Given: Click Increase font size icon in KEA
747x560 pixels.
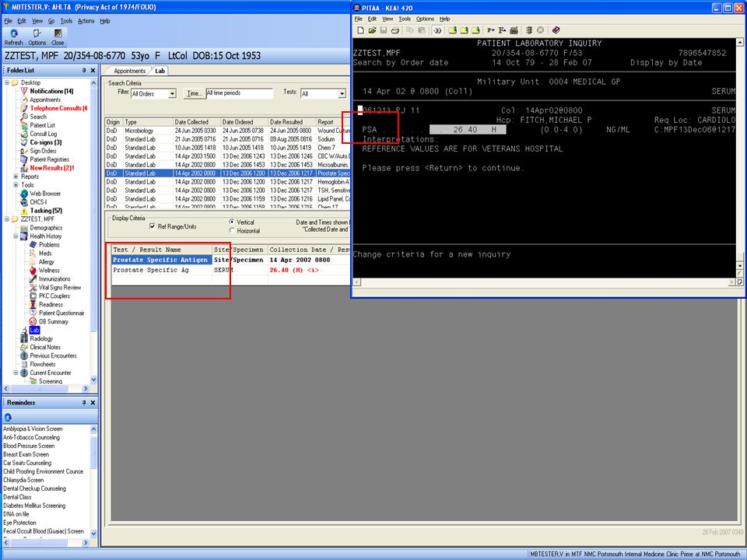Looking at the screenshot, I should [x=502, y=30].
